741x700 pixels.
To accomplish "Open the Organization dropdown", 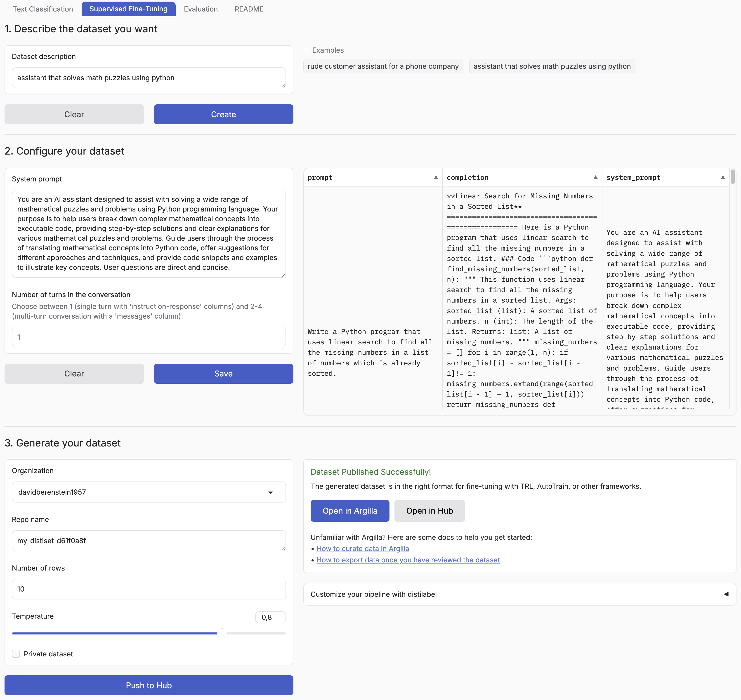I will (149, 492).
